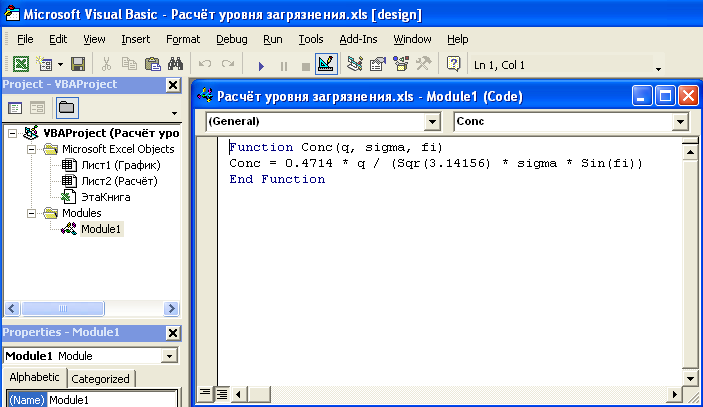Click the Redo arrow icon

[x=228, y=64]
